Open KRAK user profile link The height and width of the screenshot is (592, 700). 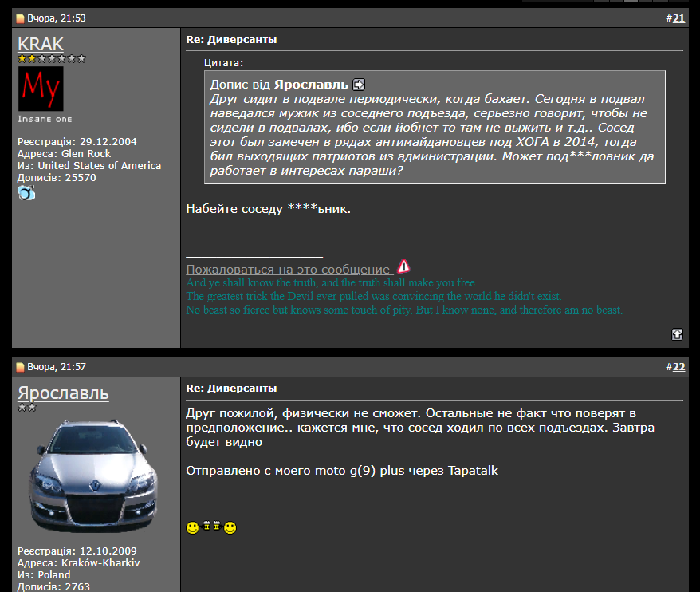41,44
